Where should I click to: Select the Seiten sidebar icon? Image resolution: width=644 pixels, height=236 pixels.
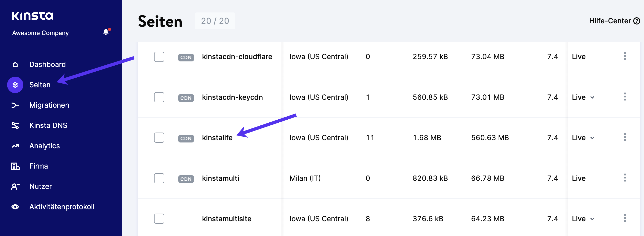[15, 85]
